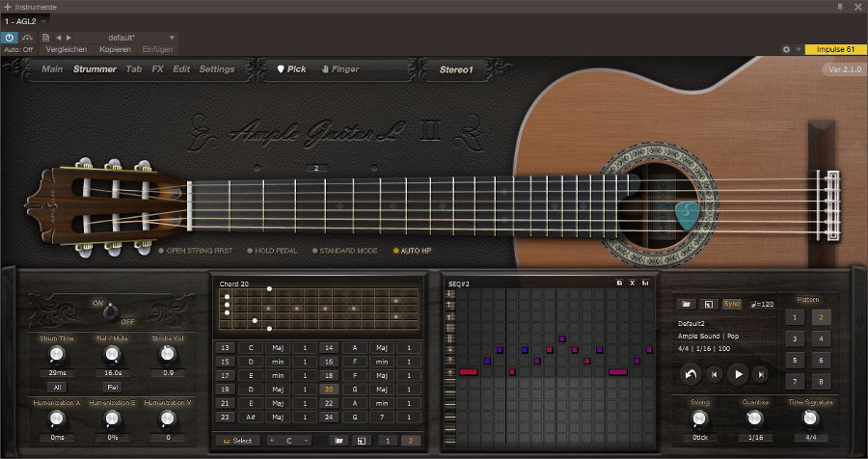Click the undo arrow in the strummer transport

tap(691, 375)
